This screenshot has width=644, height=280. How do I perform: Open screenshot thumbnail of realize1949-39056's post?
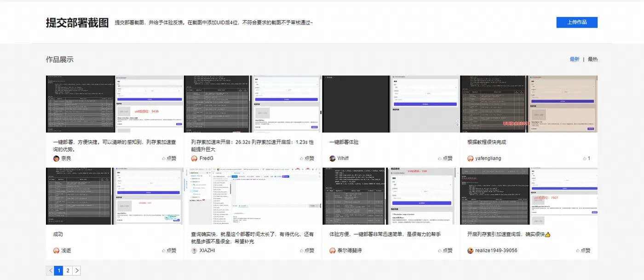pyautogui.click(x=529, y=196)
